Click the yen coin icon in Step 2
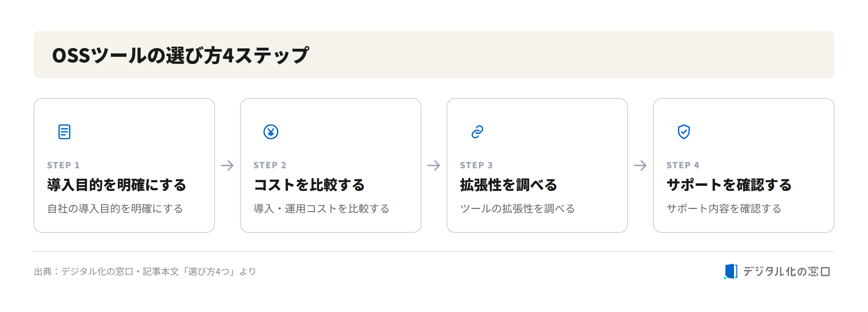The image size is (868, 312). click(x=271, y=132)
